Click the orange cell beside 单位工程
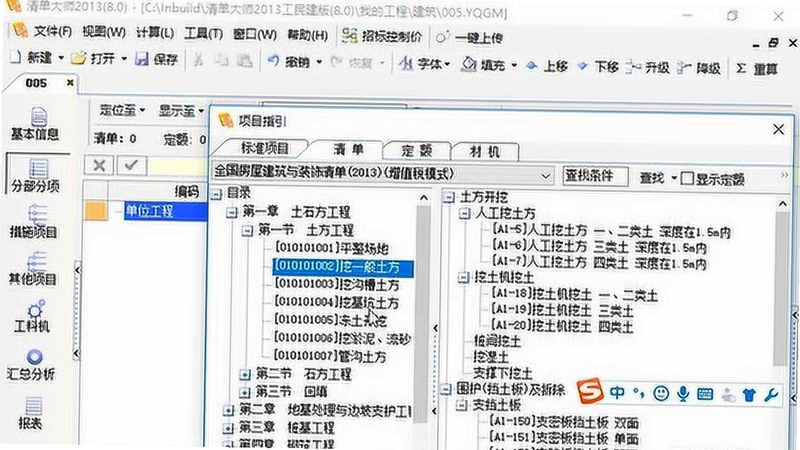 click(96, 210)
